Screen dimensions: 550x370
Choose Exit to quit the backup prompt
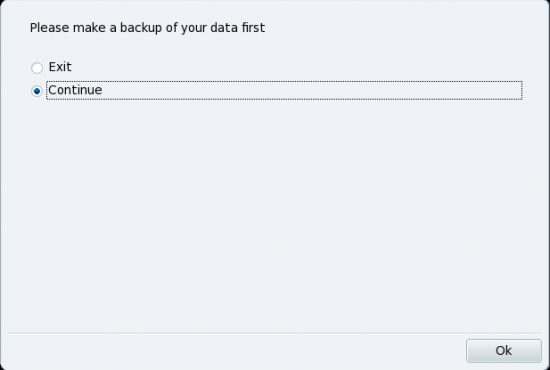[37, 68]
